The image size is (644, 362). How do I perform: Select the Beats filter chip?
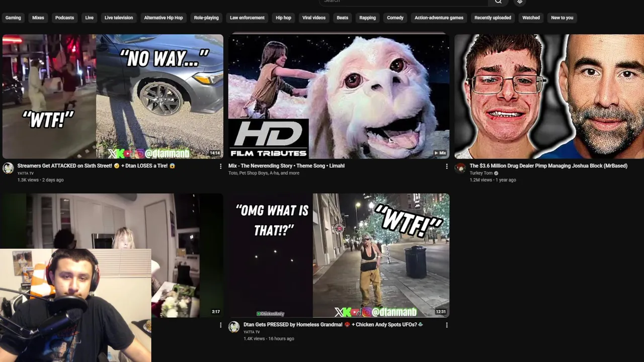[343, 18]
